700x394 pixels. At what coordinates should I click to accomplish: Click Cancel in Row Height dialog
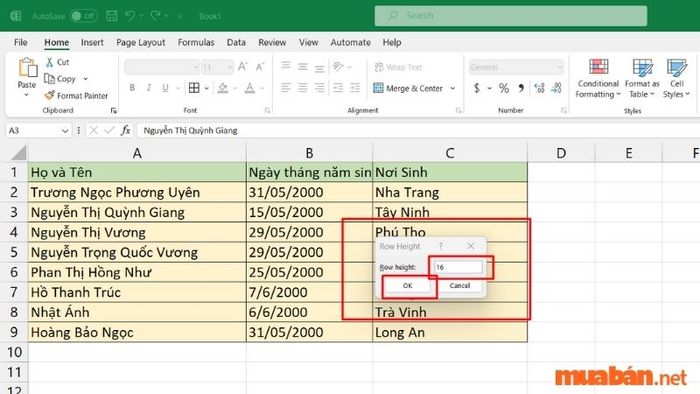click(459, 286)
